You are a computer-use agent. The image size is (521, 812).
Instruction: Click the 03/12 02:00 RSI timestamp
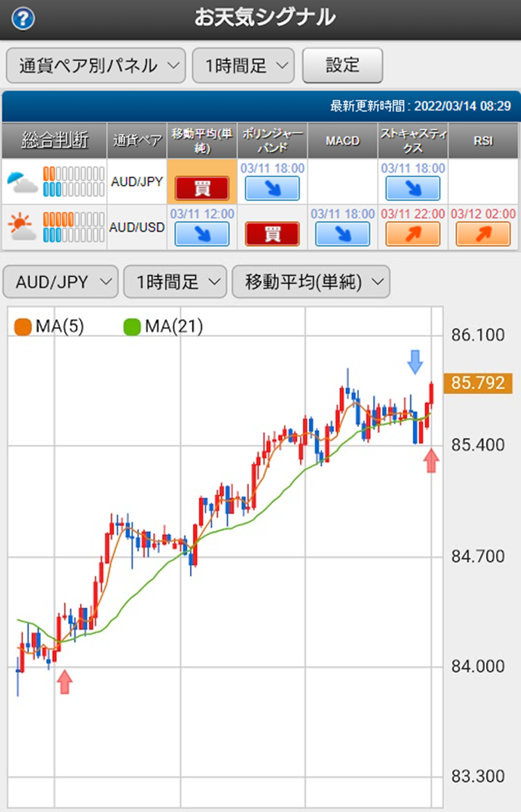(483, 214)
